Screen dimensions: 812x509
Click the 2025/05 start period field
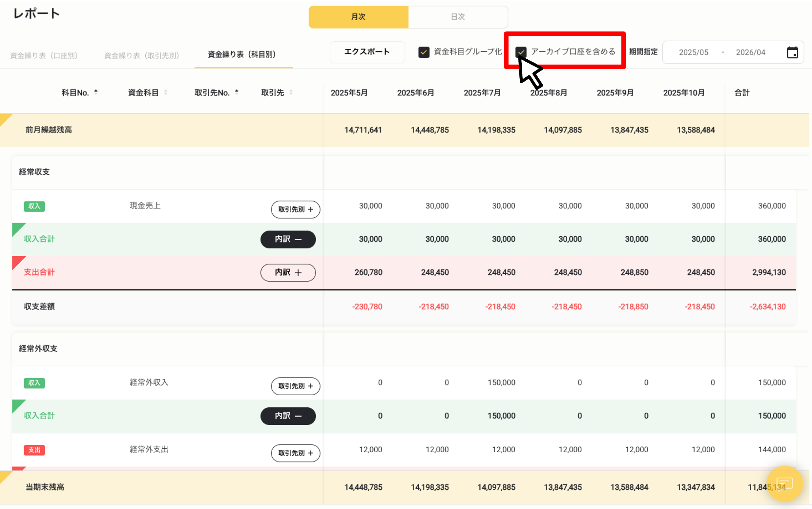[x=694, y=52]
